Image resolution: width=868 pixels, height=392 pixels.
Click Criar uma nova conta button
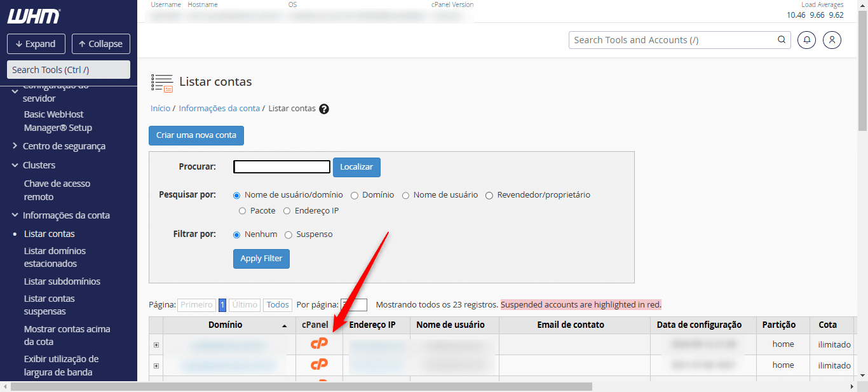[x=196, y=135]
